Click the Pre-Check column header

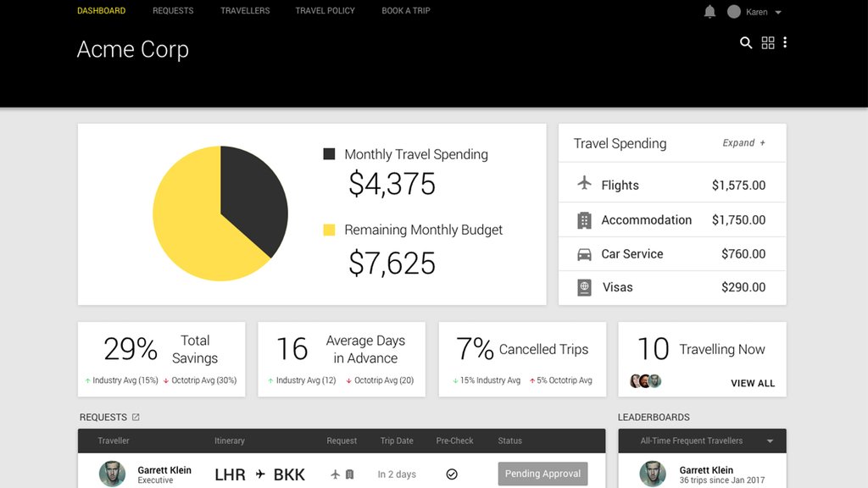coord(454,441)
